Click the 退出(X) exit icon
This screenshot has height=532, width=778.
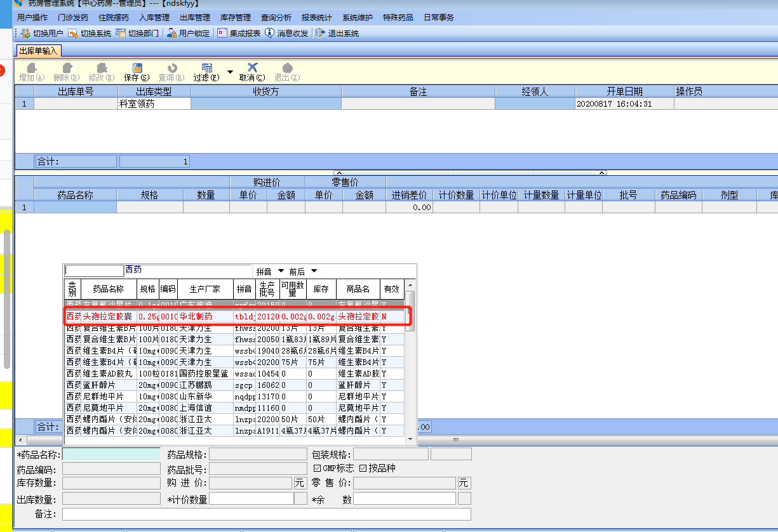(x=287, y=68)
